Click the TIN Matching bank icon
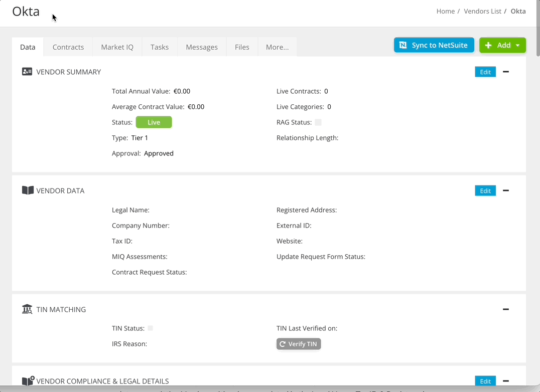Image resolution: width=540 pixels, height=392 pixels. point(27,309)
